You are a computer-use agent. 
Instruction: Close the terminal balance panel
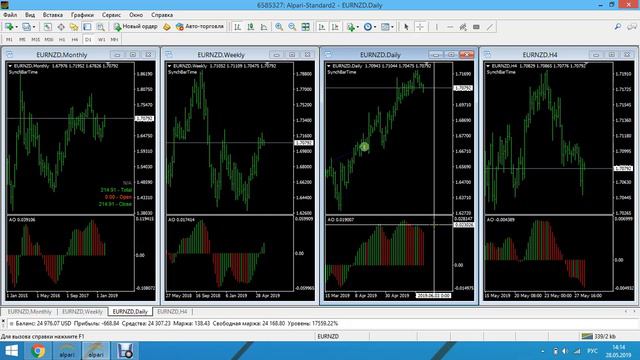3,322
